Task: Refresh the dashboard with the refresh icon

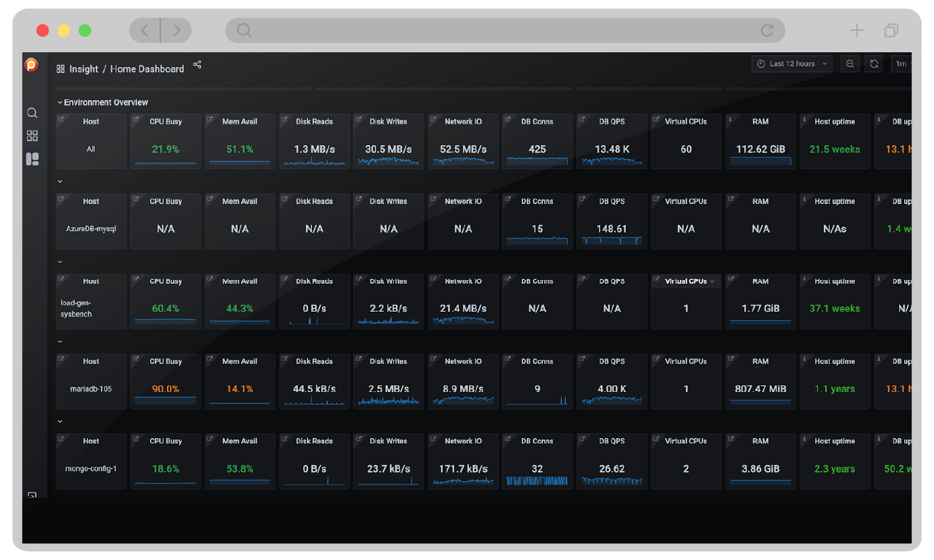Action: click(874, 63)
